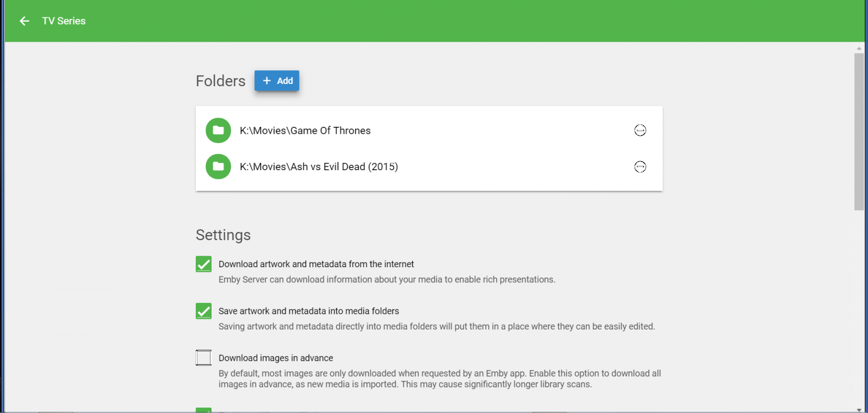
Task: Click the vertical scrollbar thumb
Action: 859,131
